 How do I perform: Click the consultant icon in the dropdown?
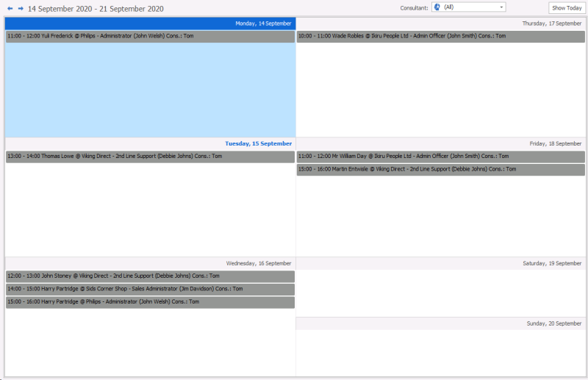437,7
